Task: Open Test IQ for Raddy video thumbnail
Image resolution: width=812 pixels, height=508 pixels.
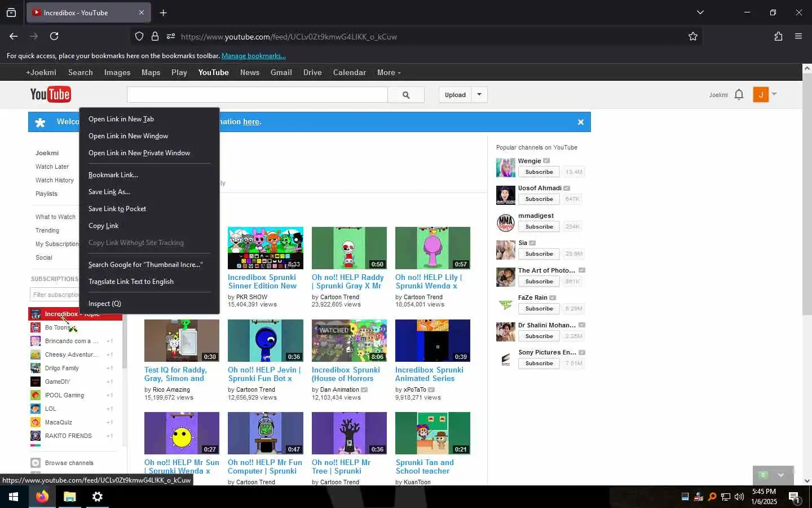Action: pyautogui.click(x=182, y=340)
